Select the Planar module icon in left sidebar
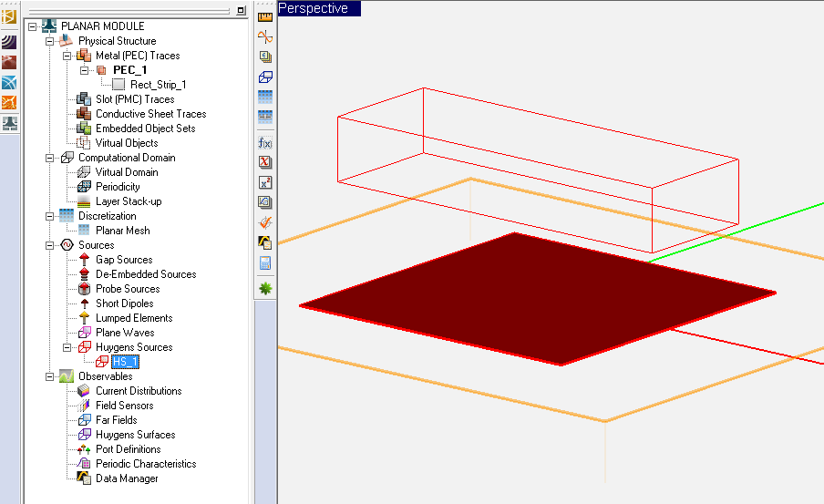This screenshot has height=504, width=824. tap(9, 123)
